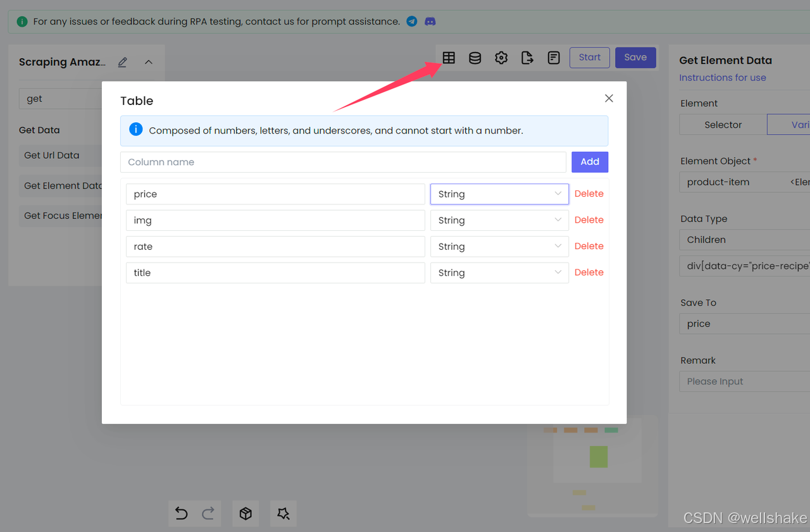This screenshot has width=810, height=532.
Task: Click the Get Data category heading
Action: coord(39,130)
